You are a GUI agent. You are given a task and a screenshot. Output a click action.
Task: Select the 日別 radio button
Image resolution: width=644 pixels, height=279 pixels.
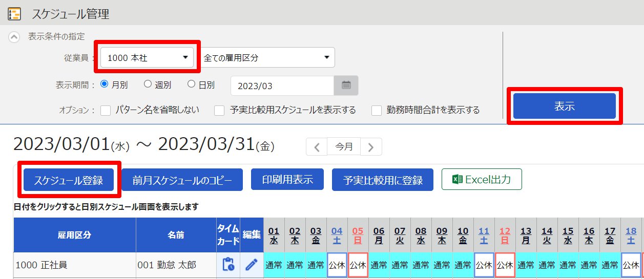point(191,84)
